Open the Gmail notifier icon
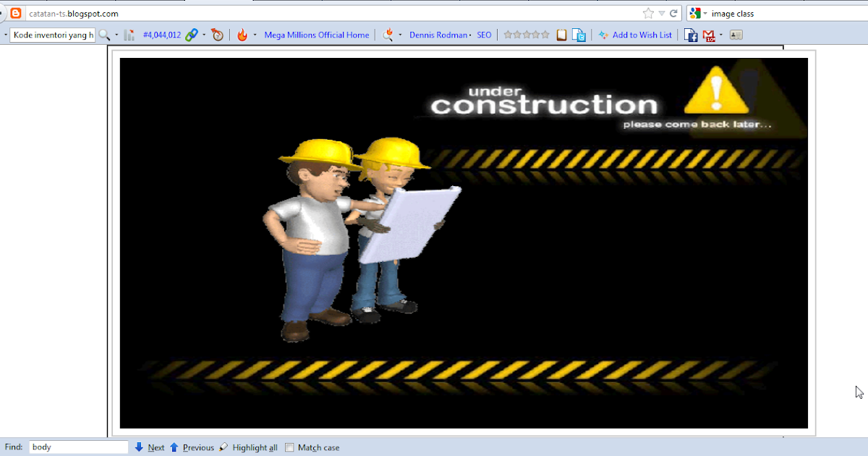Screen dimensions: 868x456 (709, 35)
